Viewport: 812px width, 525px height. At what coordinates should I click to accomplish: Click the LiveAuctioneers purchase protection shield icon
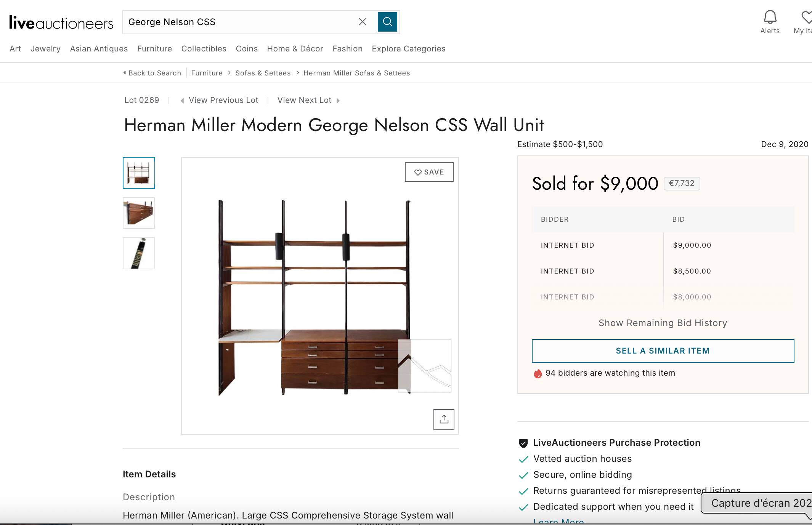coord(523,443)
